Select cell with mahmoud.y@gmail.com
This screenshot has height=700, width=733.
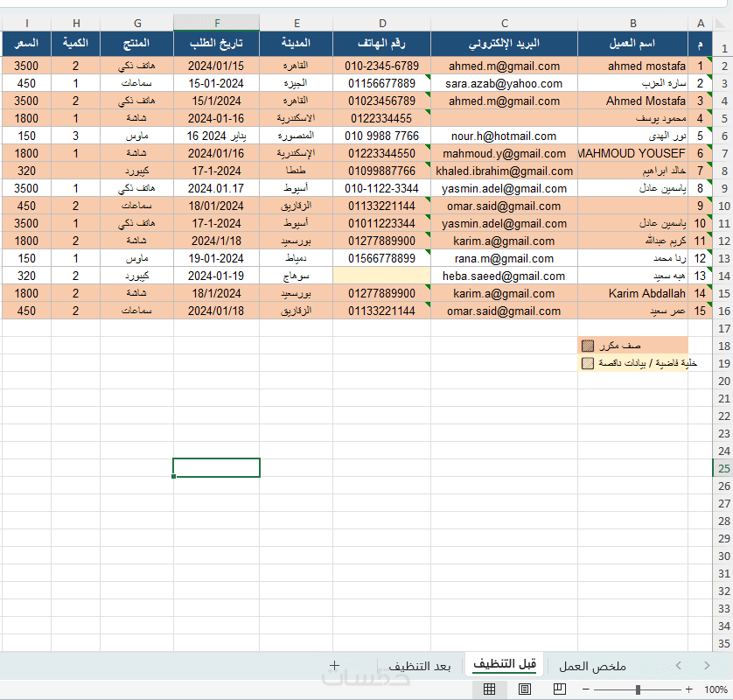(x=505, y=153)
